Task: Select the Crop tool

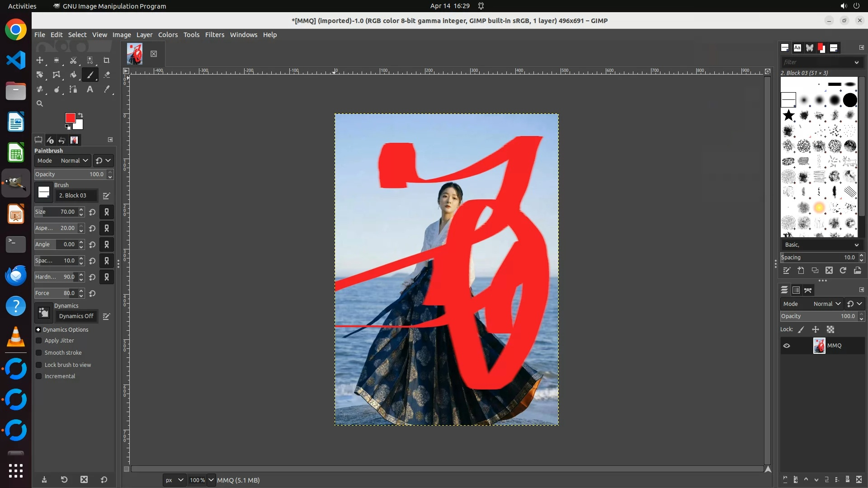Action: point(107,60)
